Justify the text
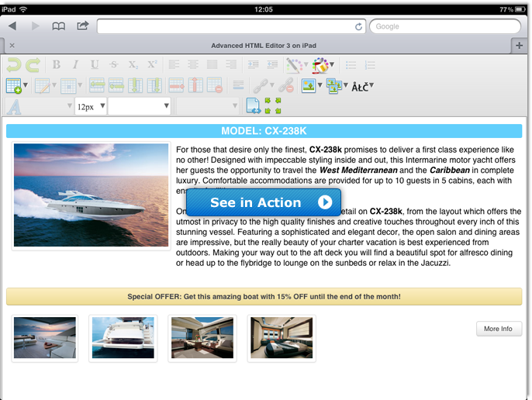 (x=212, y=64)
